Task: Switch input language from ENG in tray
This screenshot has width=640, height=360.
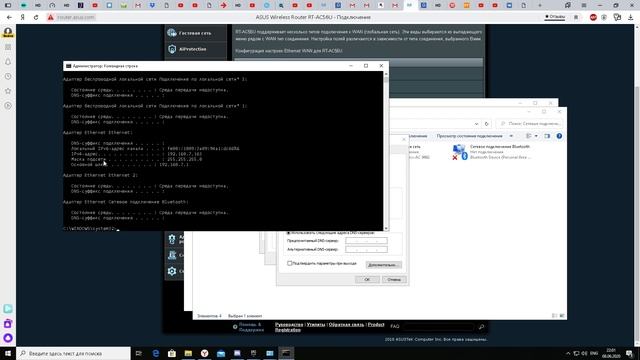Action: pyautogui.click(x=594, y=353)
